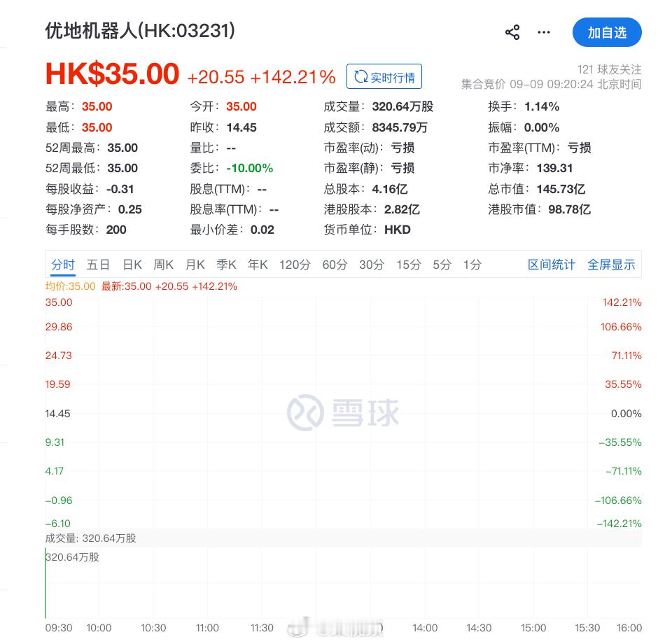The height and width of the screenshot is (644, 672).
Task: Choose the 30分 interval tab
Action: (x=372, y=265)
